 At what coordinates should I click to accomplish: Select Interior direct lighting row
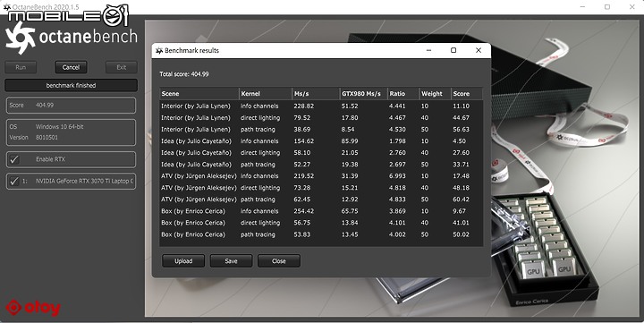pyautogui.click(x=321, y=118)
